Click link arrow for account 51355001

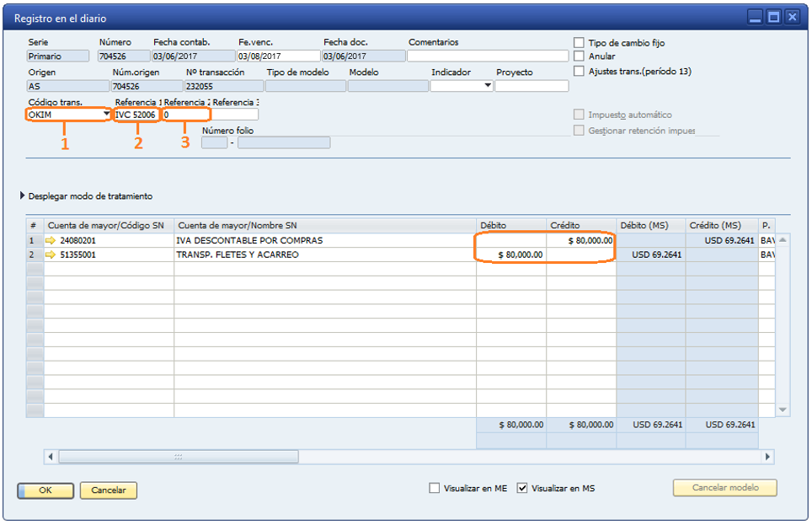coord(51,254)
